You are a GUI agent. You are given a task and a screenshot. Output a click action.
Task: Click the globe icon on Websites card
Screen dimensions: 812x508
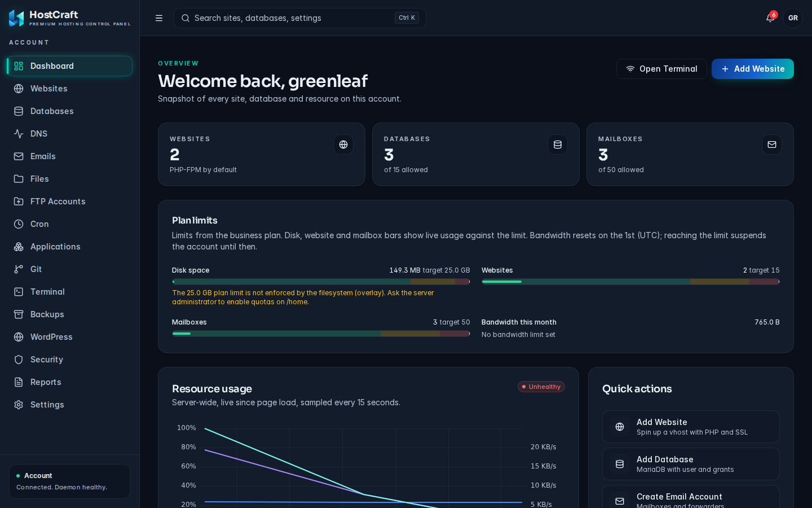click(343, 144)
